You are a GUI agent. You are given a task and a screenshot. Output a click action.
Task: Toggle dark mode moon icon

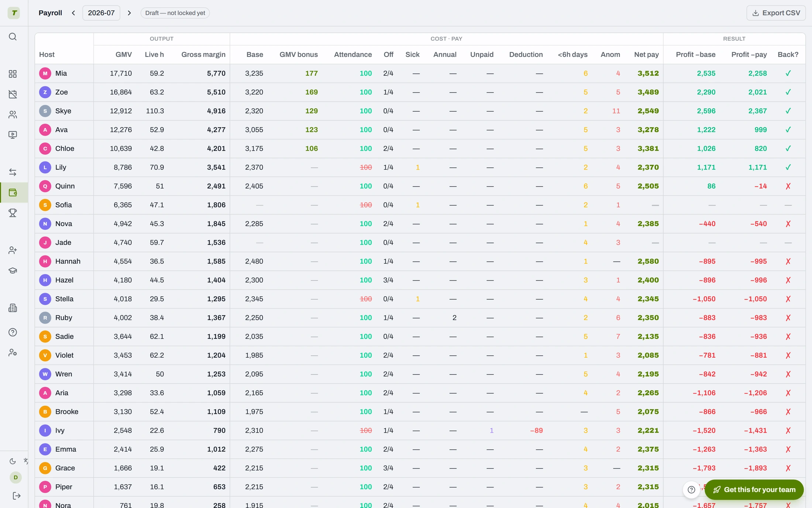(13, 461)
